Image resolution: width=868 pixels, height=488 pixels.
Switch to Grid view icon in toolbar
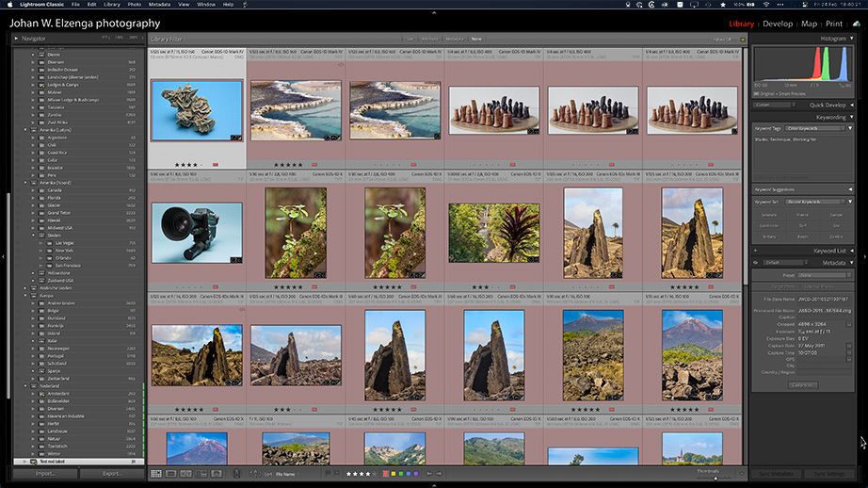click(156, 474)
